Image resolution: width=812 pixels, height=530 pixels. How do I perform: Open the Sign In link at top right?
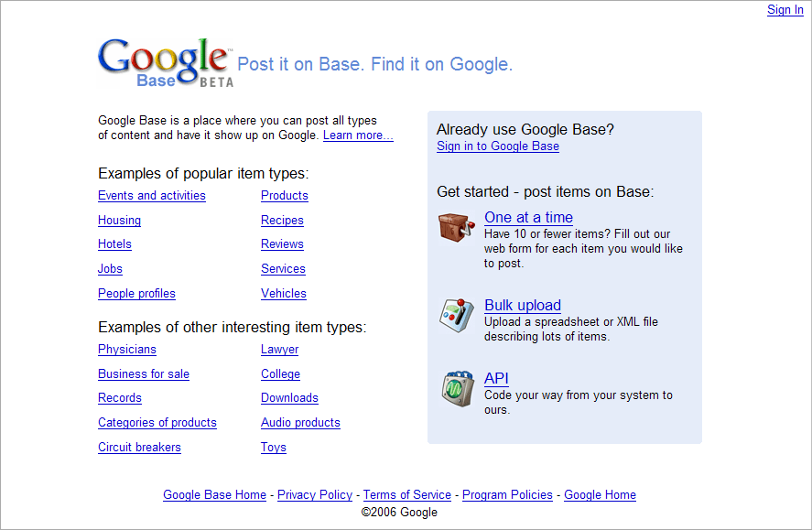click(x=785, y=10)
